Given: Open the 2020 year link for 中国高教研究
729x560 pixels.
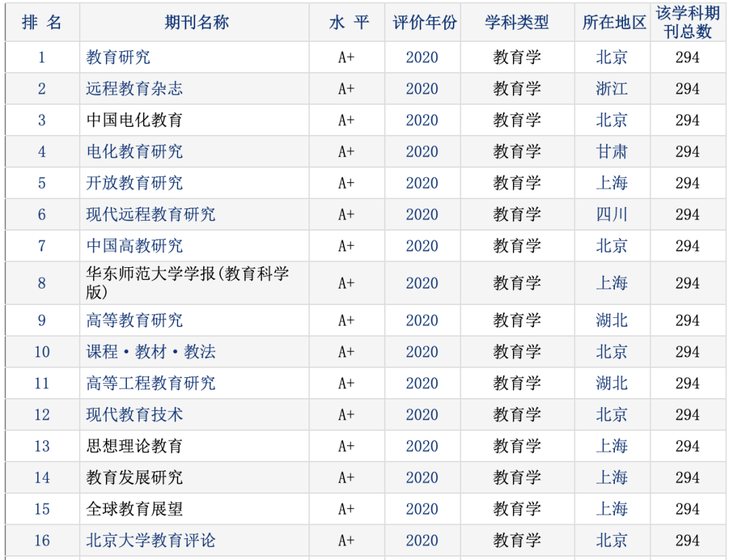Looking at the screenshot, I should click(422, 246).
